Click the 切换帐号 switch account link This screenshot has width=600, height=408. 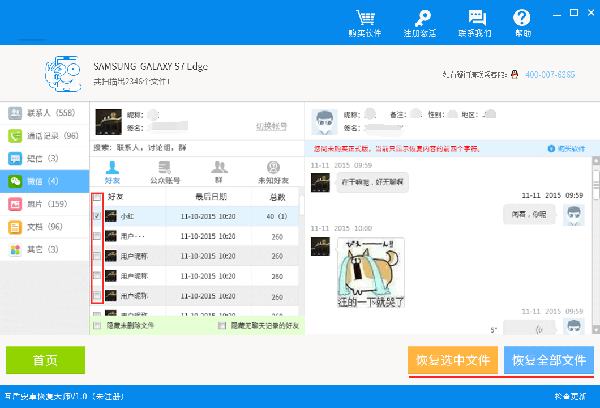coord(271,126)
